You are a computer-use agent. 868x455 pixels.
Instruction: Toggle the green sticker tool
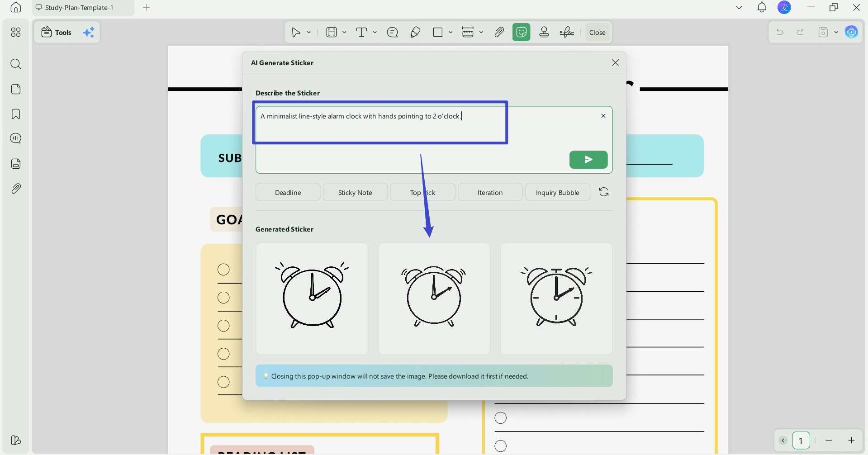click(x=521, y=32)
